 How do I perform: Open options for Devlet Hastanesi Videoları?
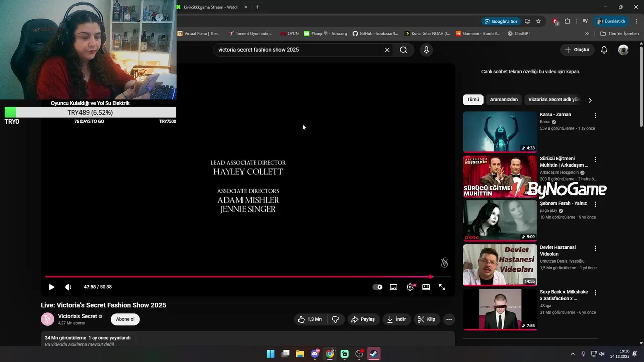[x=595, y=248]
